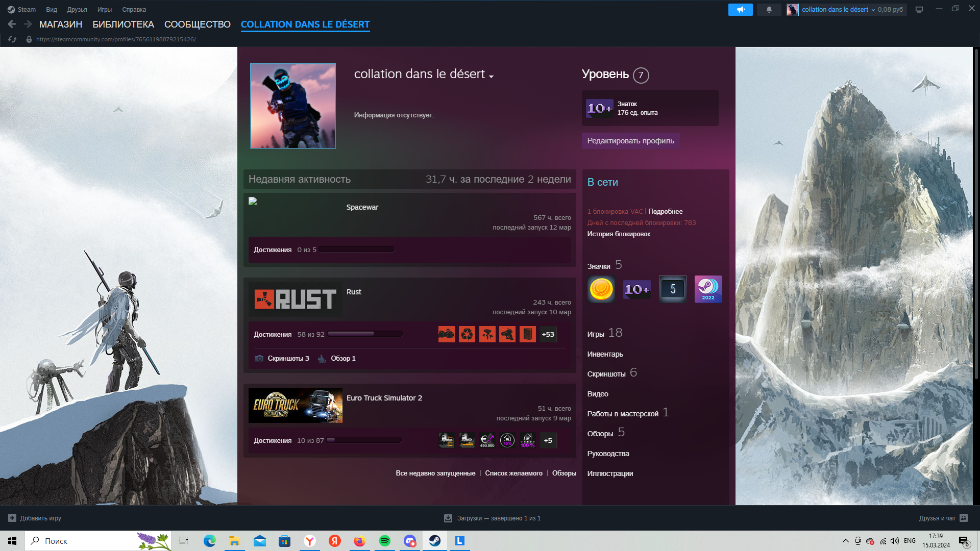The height and width of the screenshot is (551, 980).
Task: Open the Windows Start menu
Action: pos(12,541)
